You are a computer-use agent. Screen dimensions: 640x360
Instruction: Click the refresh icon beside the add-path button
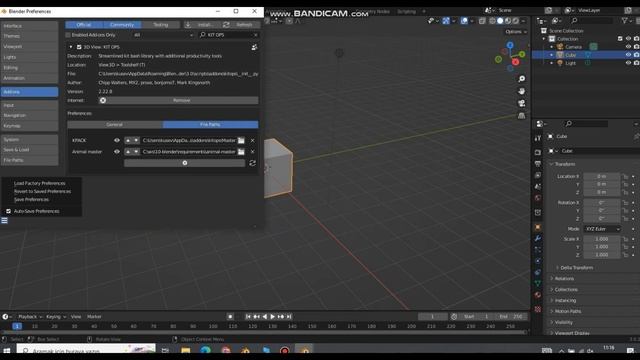click(x=252, y=163)
